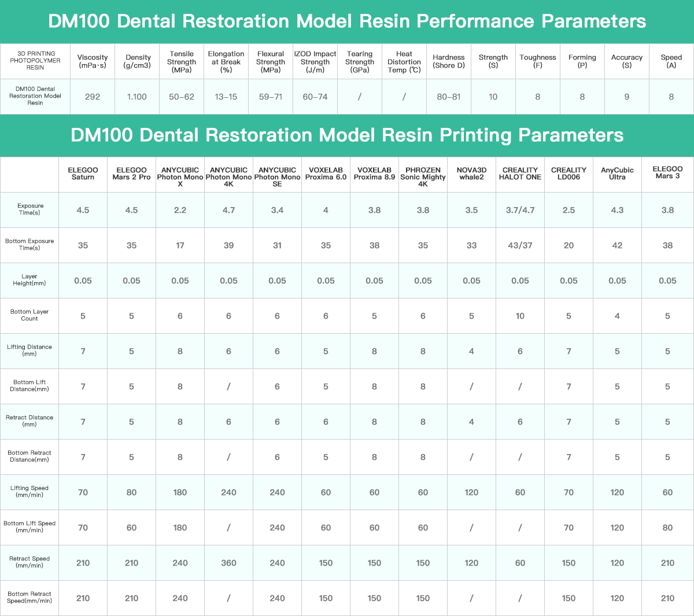Click the Lifting Distance (mm) row label

(29, 351)
